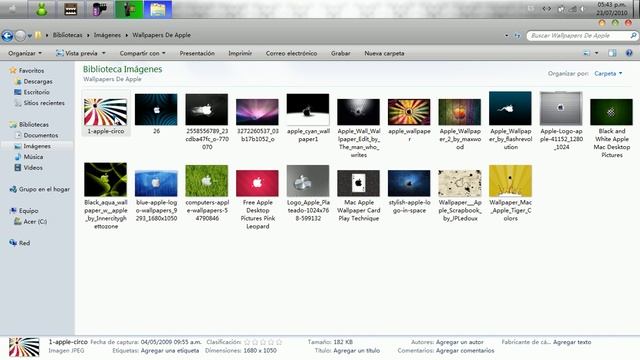Click the search magnifier icon
Screen dimensions: 640x360
633,36
